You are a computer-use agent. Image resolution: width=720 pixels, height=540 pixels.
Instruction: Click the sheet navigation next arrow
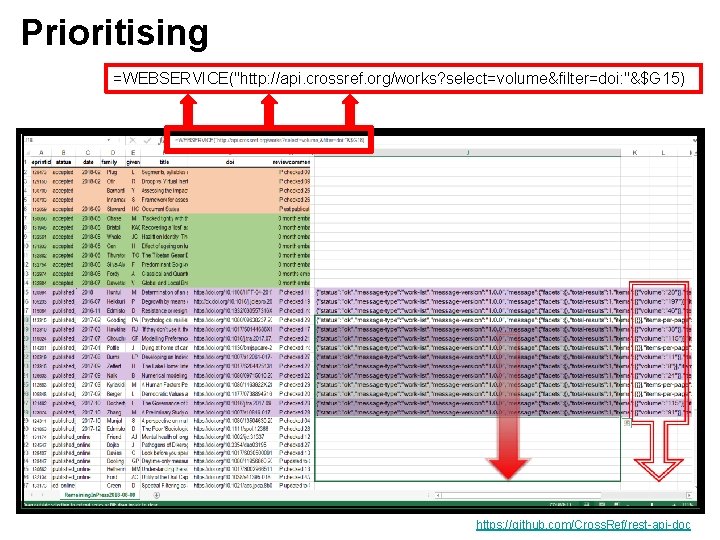coord(42,495)
